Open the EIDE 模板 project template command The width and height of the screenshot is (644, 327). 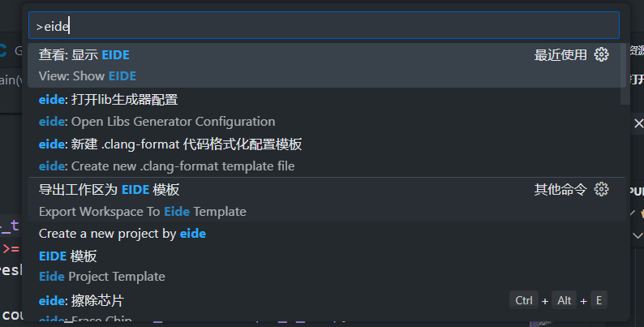point(327,266)
